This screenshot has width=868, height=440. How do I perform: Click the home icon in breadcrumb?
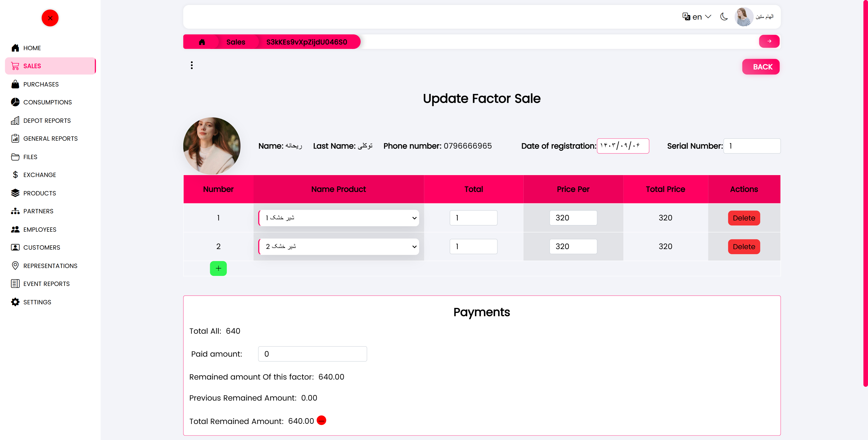click(x=202, y=42)
